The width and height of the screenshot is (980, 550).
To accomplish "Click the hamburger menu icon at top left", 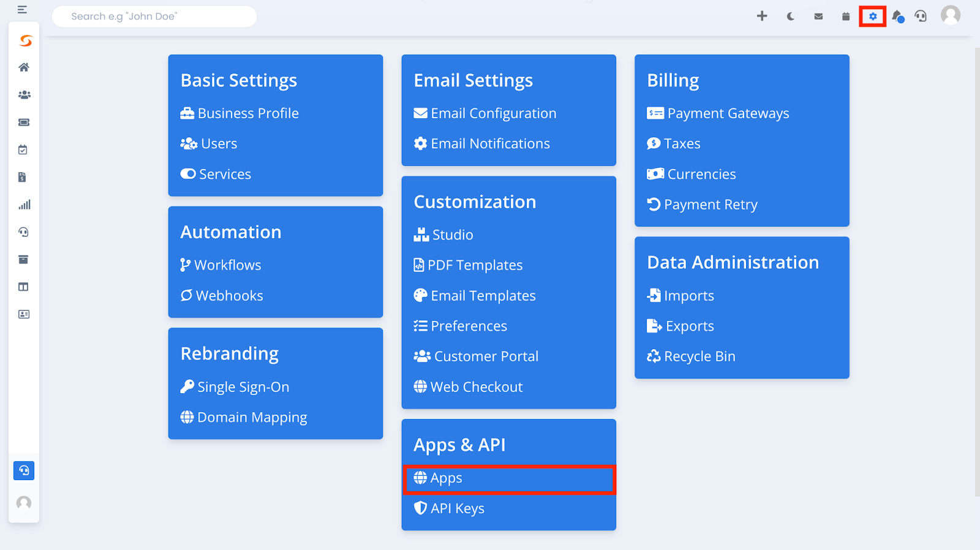I will tap(22, 10).
